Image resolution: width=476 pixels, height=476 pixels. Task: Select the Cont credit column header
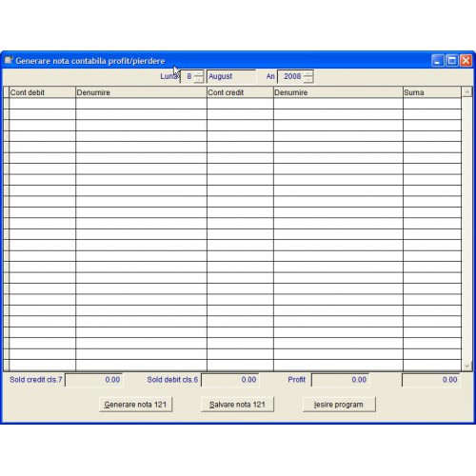coord(240,92)
